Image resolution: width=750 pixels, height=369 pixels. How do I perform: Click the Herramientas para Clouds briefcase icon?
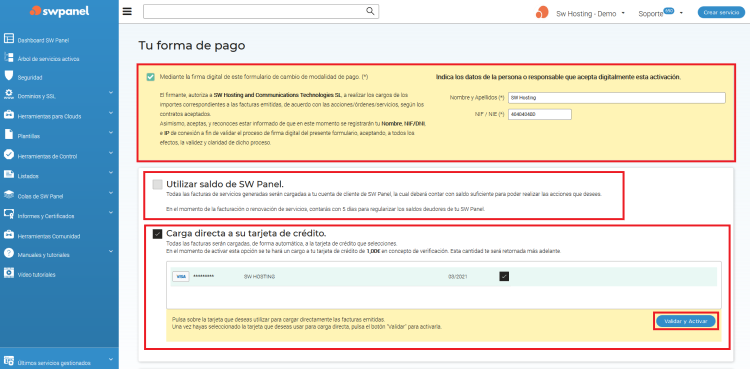pos(9,115)
